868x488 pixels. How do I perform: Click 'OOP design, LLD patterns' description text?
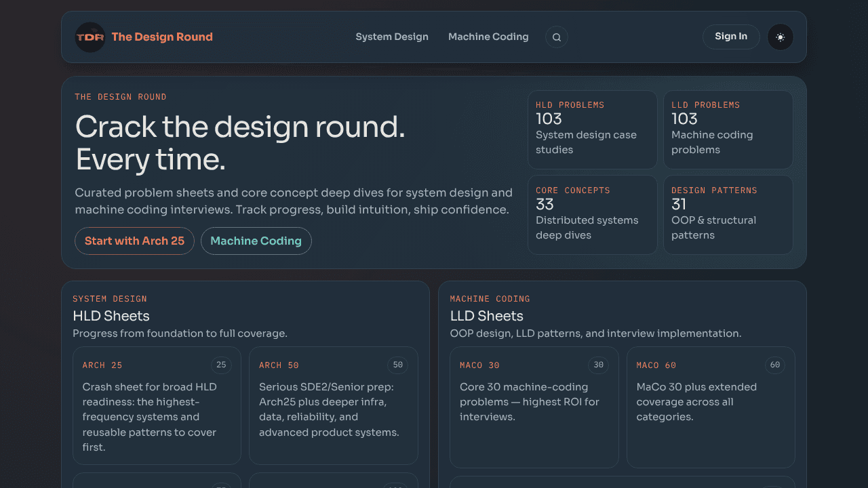point(595,333)
